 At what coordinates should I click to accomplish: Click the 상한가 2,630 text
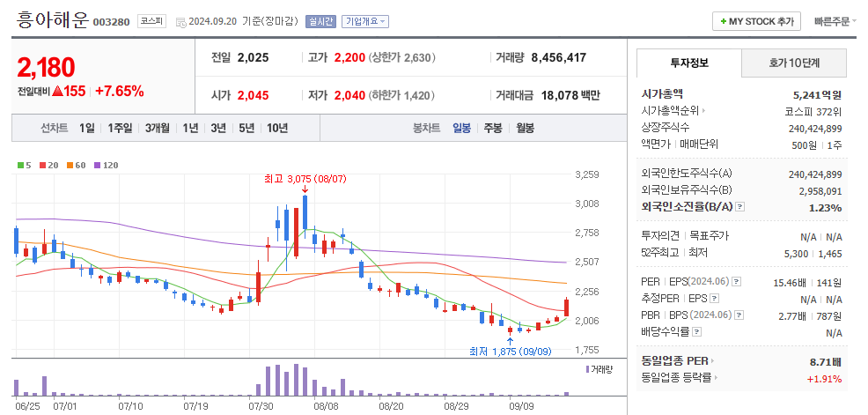pos(402,57)
